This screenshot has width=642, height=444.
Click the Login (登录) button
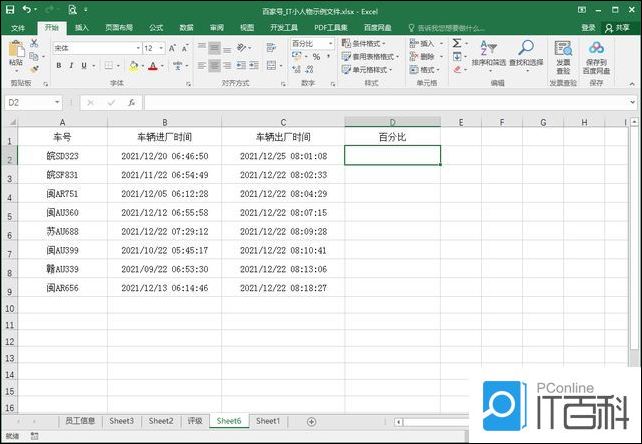[x=588, y=27]
